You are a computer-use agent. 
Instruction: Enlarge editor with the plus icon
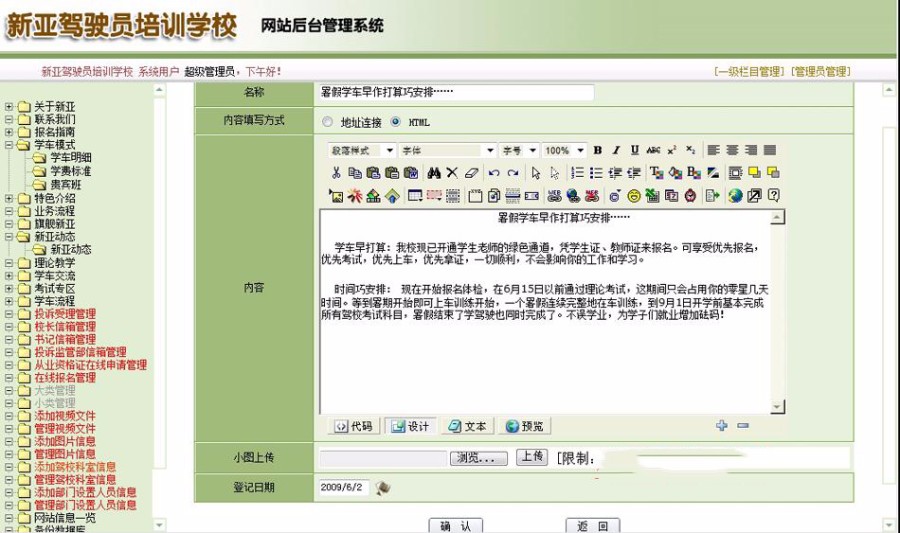click(722, 425)
